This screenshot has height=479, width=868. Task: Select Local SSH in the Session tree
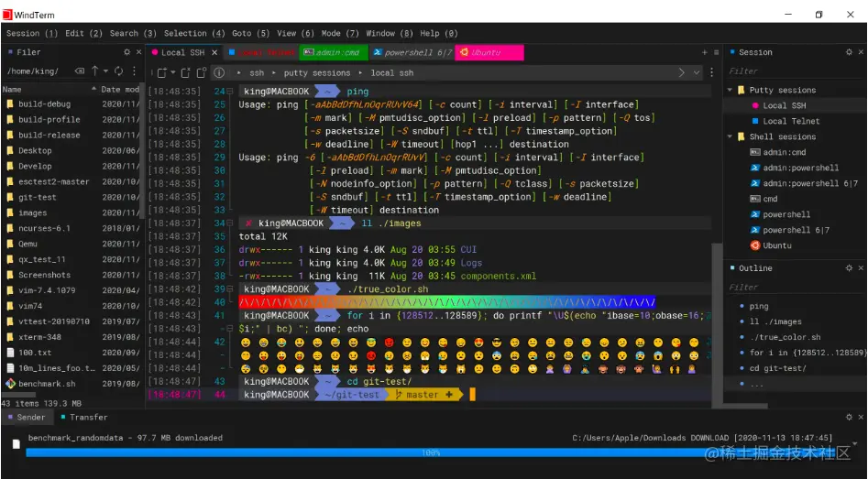click(784, 105)
